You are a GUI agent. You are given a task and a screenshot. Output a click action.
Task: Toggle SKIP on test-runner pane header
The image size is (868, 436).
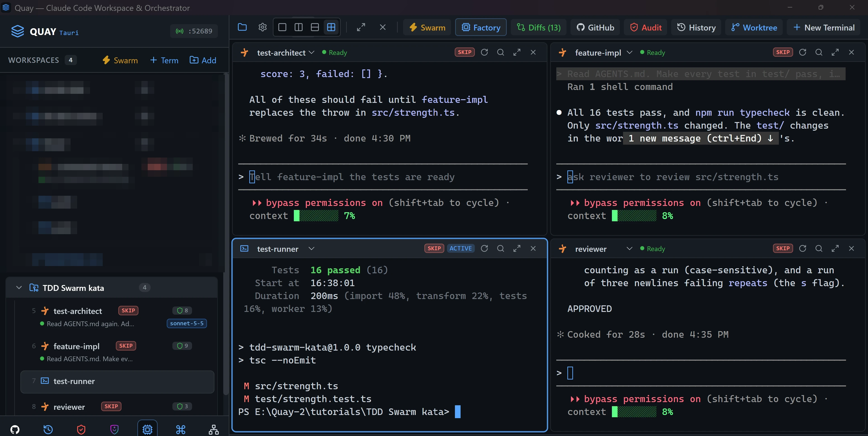(x=434, y=248)
